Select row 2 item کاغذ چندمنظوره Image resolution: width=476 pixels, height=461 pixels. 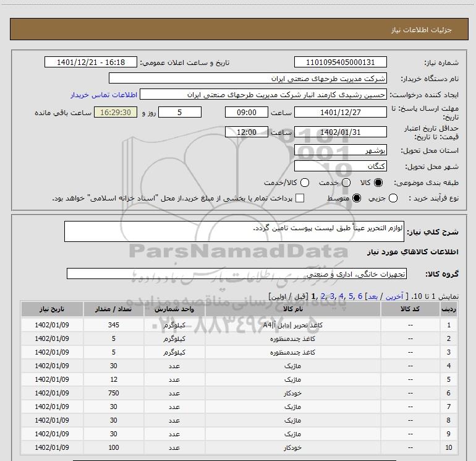pyautogui.click(x=292, y=338)
